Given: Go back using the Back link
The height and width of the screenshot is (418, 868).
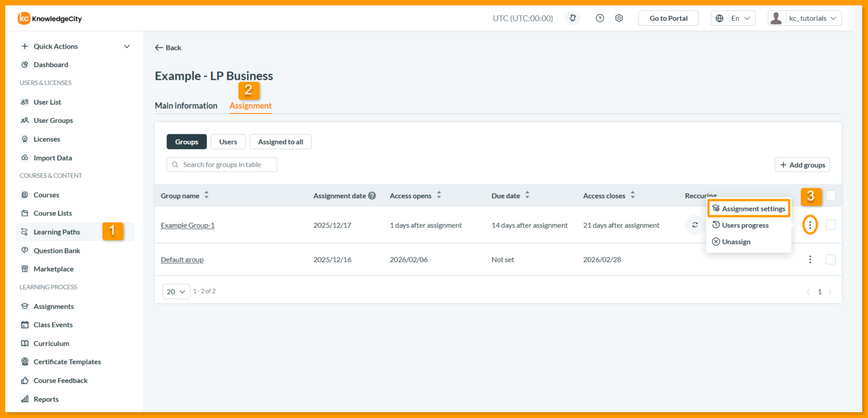Looking at the screenshot, I should [168, 48].
